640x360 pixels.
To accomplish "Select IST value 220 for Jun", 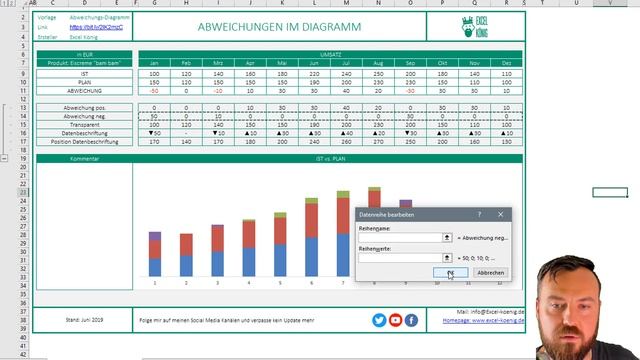I will click(314, 74).
